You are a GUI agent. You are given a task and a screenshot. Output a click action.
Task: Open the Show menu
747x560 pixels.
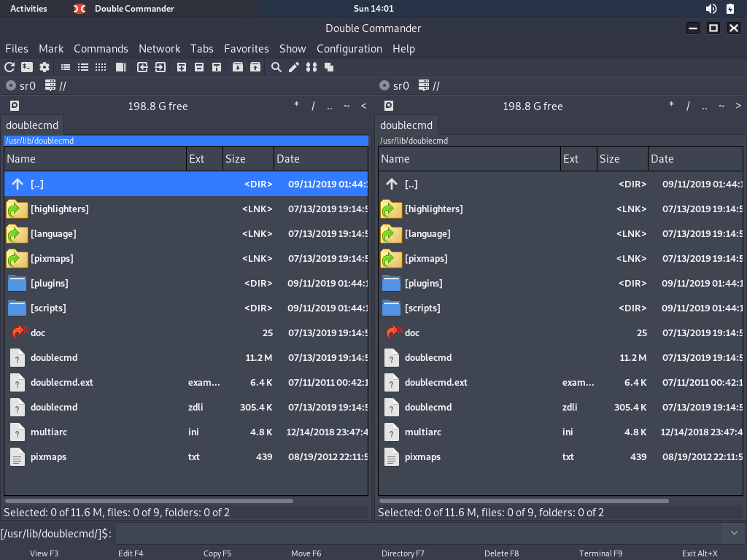point(293,49)
